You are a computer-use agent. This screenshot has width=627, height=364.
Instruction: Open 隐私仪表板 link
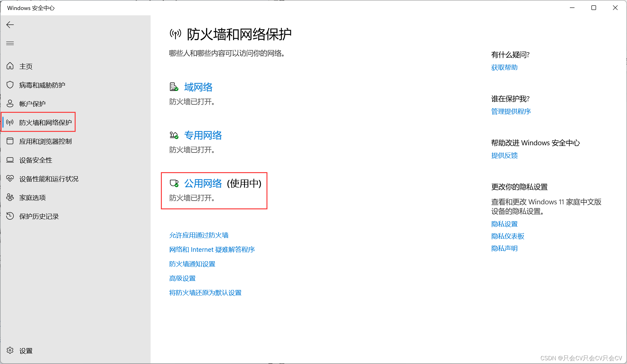[507, 236]
